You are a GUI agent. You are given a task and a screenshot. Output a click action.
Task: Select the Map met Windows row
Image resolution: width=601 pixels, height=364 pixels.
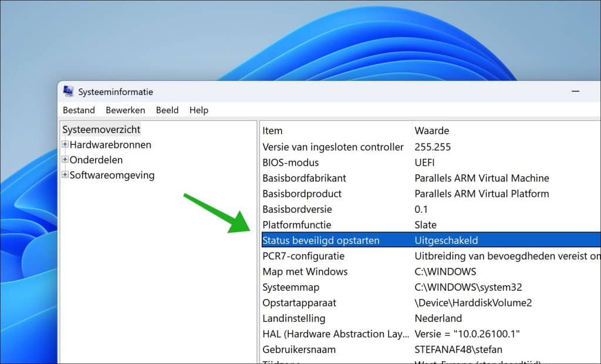(x=305, y=271)
